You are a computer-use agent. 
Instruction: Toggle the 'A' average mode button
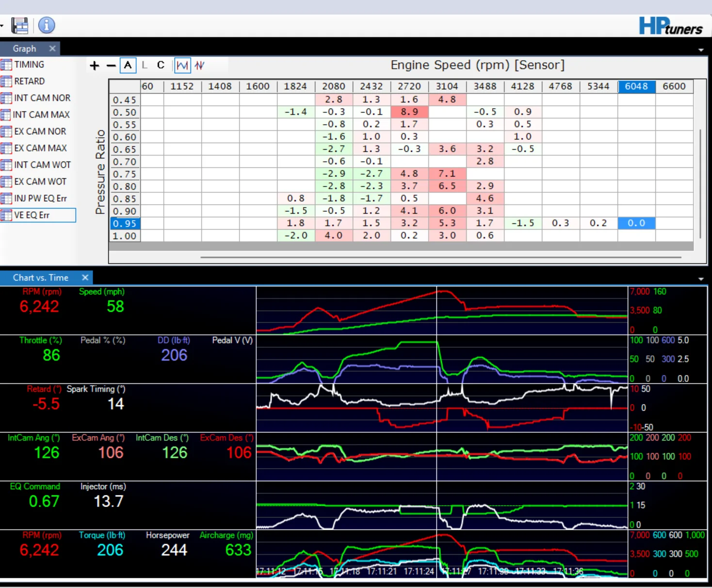tap(128, 65)
